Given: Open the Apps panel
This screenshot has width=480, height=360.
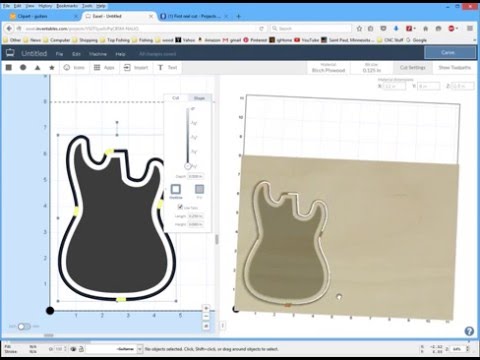Looking at the screenshot, I should click(104, 68).
